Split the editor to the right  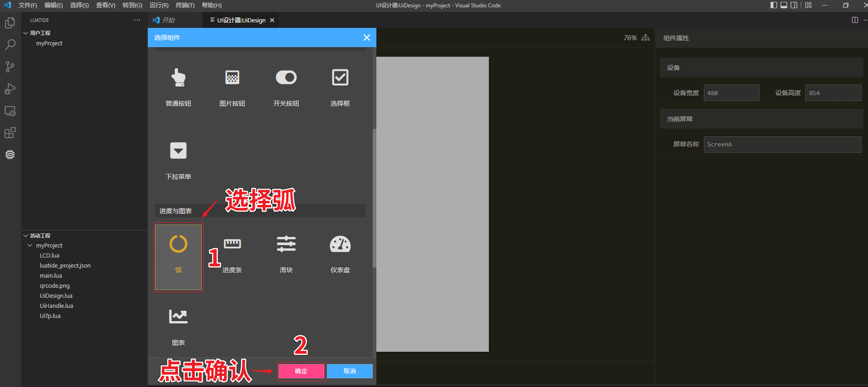point(855,20)
